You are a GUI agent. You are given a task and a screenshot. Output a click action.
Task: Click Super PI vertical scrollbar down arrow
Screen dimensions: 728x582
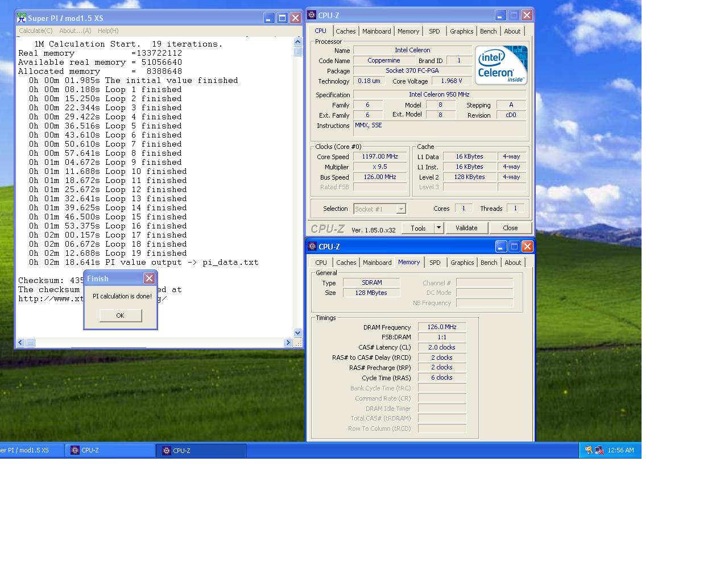[x=297, y=333]
